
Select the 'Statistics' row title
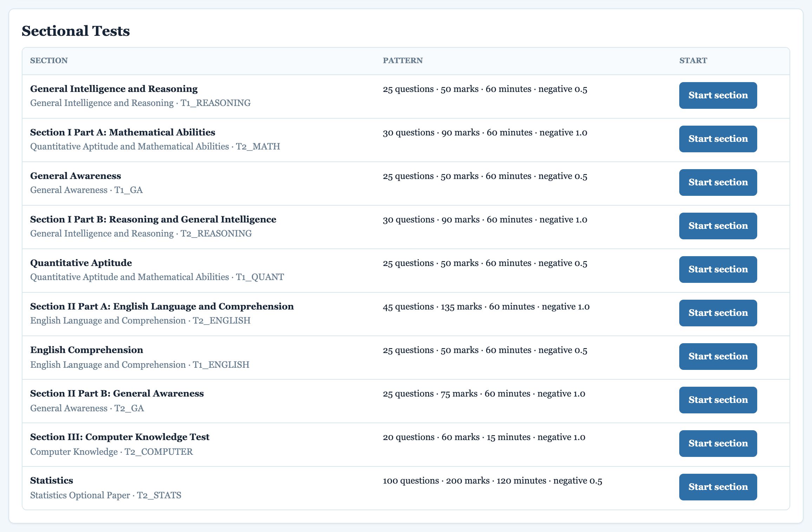pos(52,480)
